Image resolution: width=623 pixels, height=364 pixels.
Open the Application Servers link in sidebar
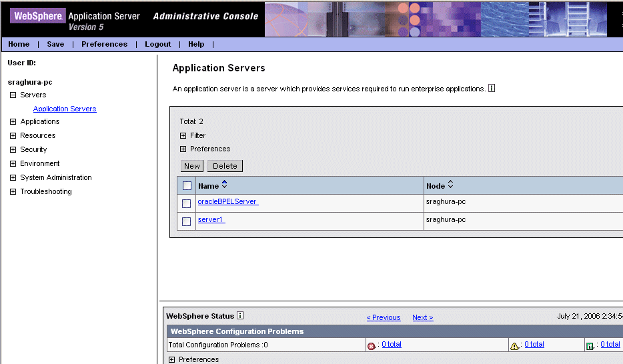tap(65, 109)
